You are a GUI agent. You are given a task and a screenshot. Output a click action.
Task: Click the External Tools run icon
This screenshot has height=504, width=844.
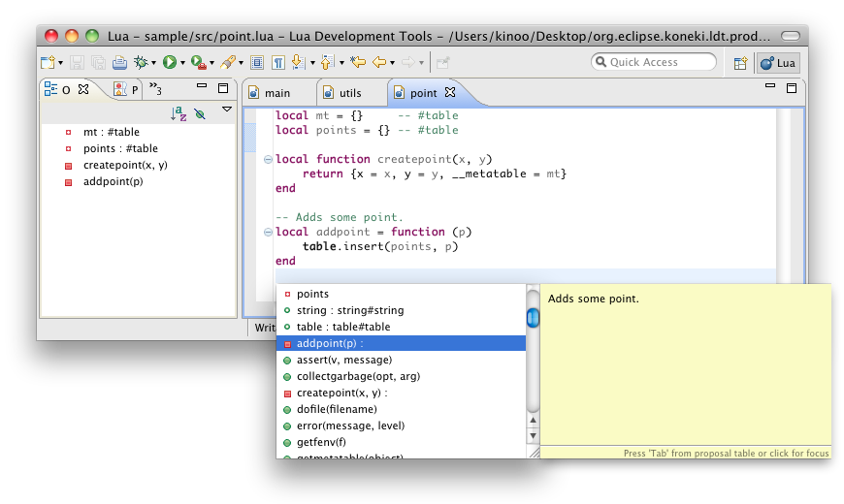pyautogui.click(x=199, y=62)
